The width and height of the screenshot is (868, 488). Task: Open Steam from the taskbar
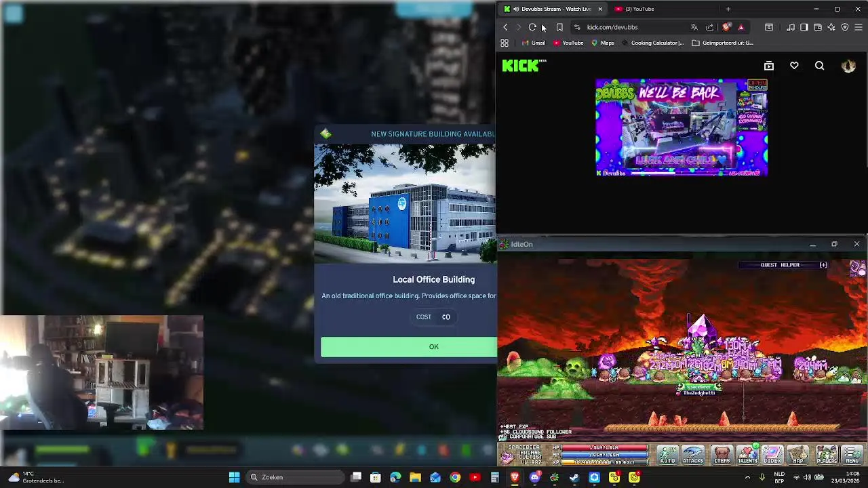(x=574, y=477)
